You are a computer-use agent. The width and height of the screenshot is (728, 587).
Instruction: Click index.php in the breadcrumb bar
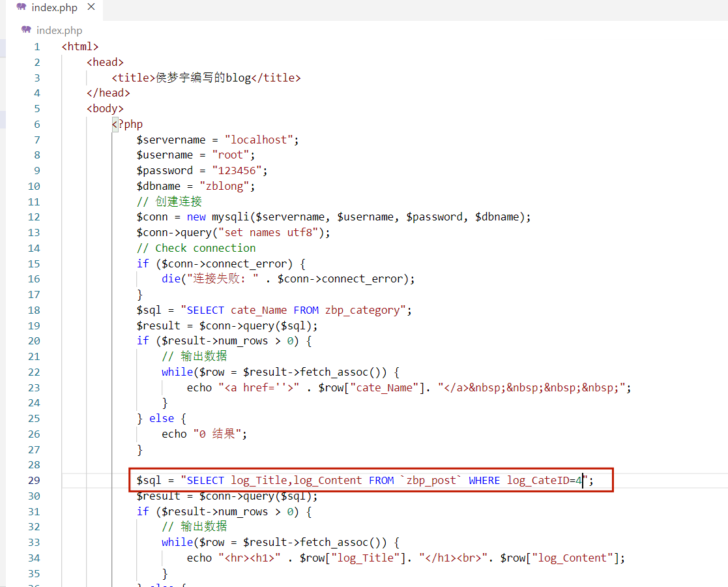(59, 31)
